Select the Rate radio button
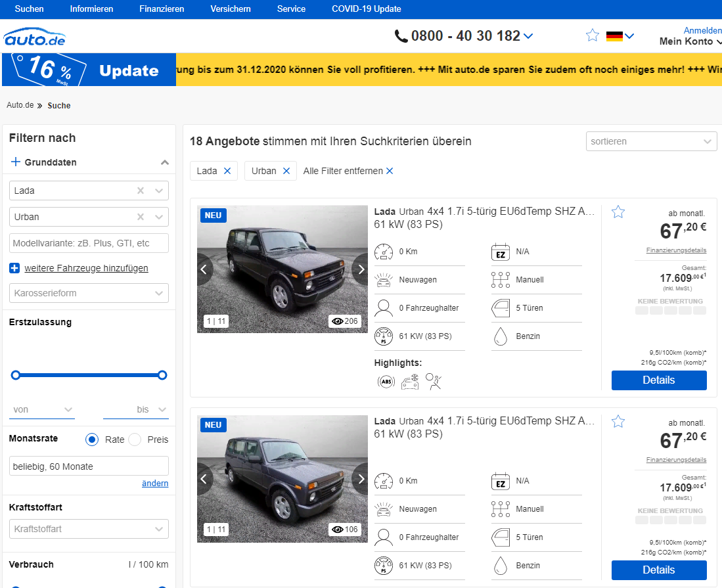The image size is (722, 588). point(92,440)
